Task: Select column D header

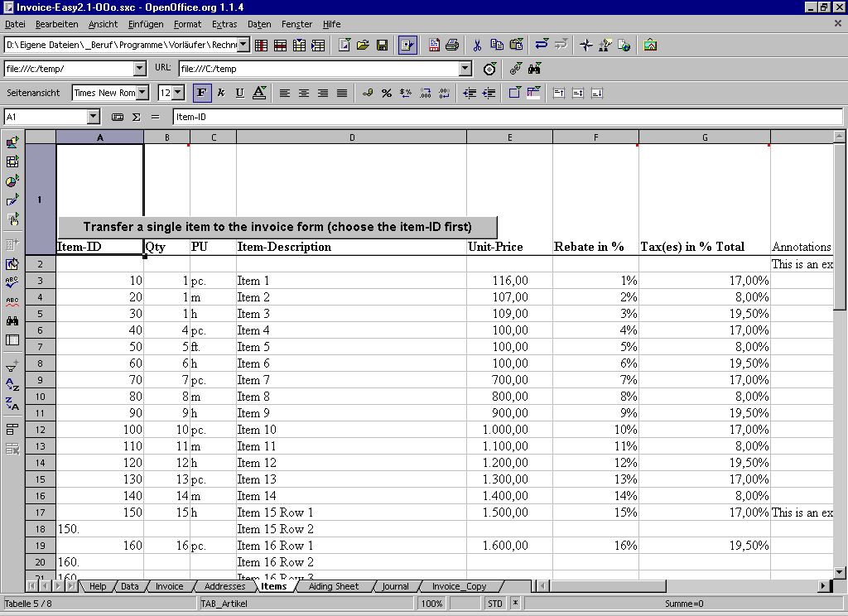Action: pyautogui.click(x=351, y=137)
